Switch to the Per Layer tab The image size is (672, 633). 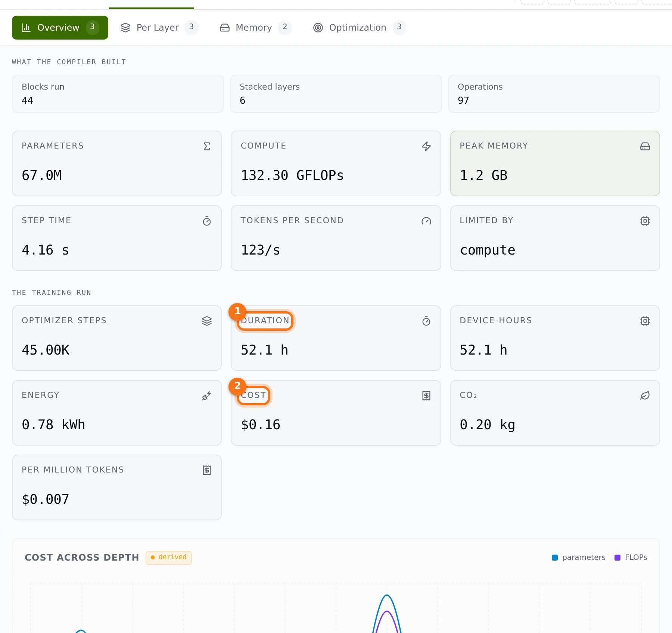(x=159, y=28)
